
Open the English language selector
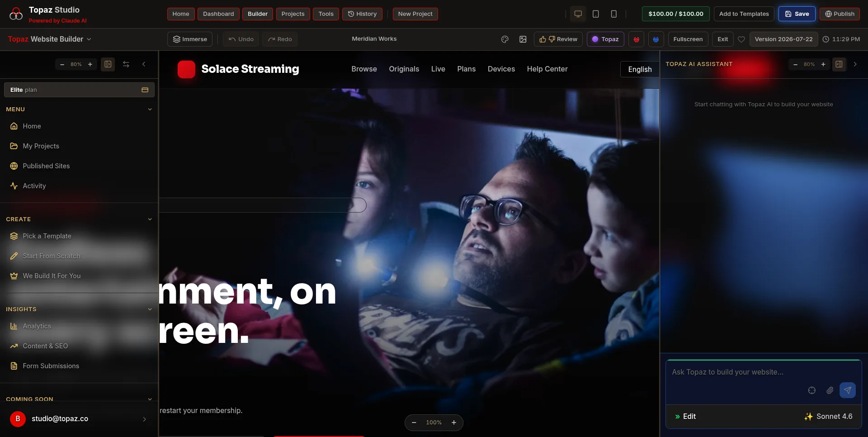(x=640, y=69)
